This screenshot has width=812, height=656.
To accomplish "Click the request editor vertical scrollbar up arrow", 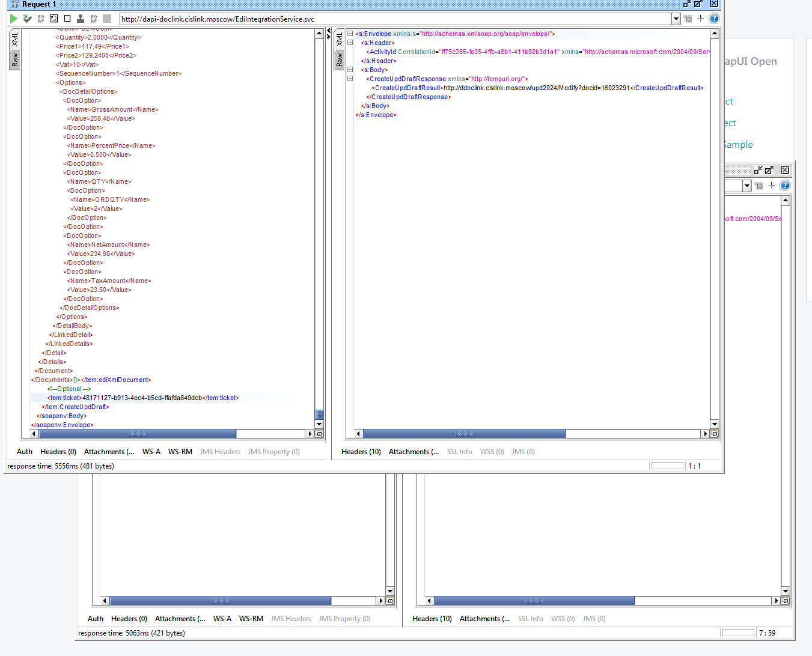I will click(320, 34).
